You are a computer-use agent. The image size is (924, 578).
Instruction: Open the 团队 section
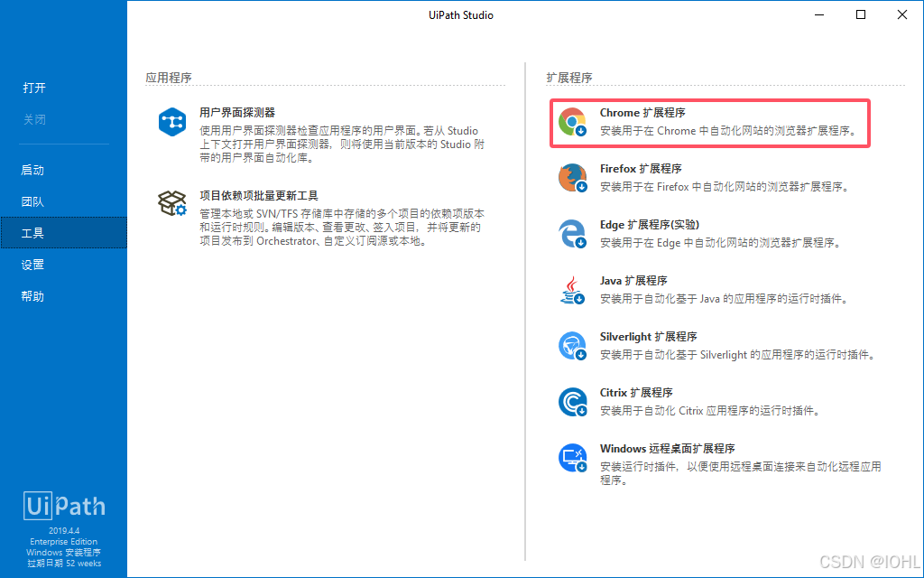pos(32,201)
